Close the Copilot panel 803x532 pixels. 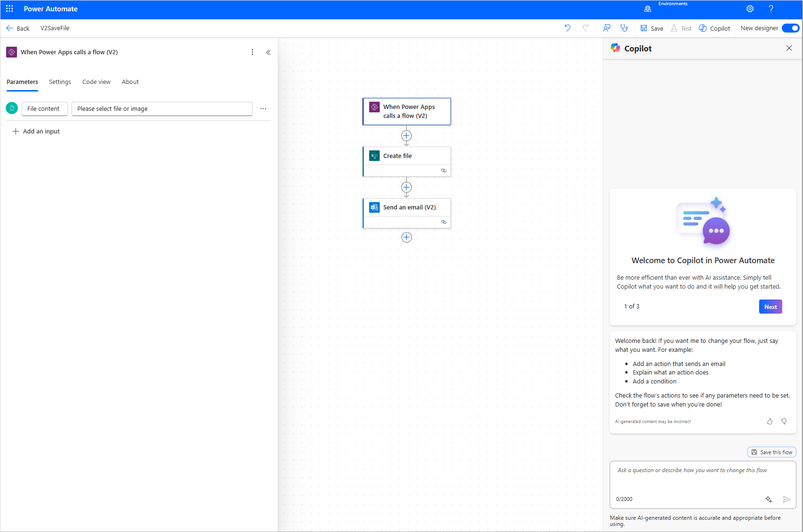coord(789,49)
